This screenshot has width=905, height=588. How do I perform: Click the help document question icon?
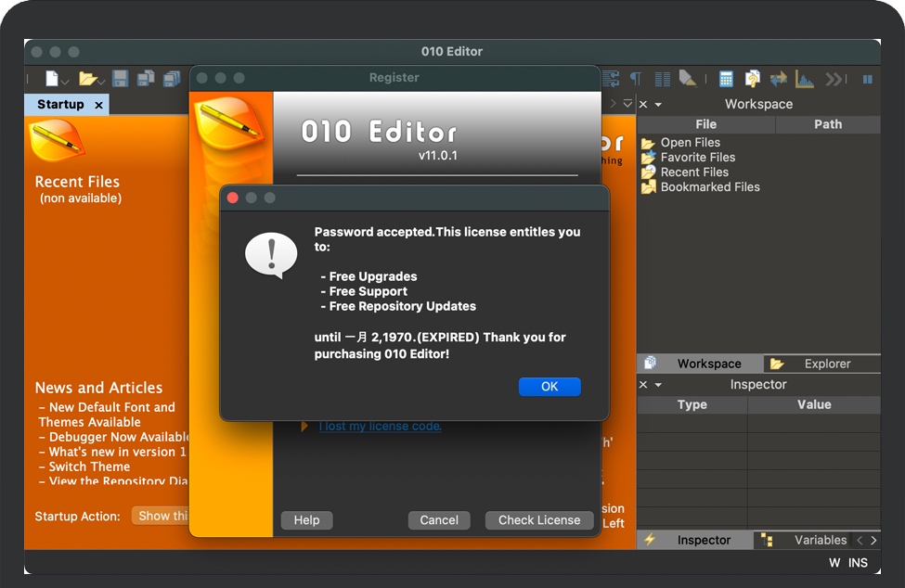coord(752,79)
